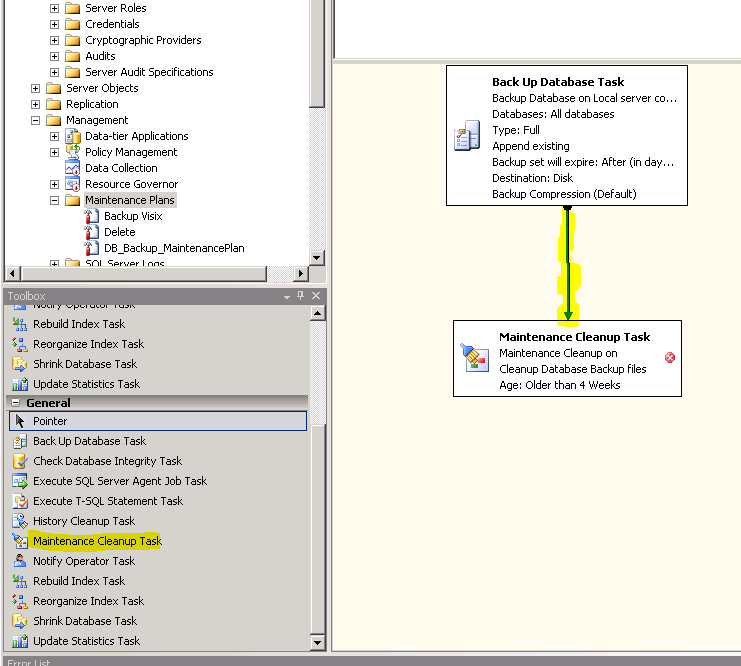The image size is (741, 666).
Task: Expand the Policy Management node
Action: tap(54, 153)
